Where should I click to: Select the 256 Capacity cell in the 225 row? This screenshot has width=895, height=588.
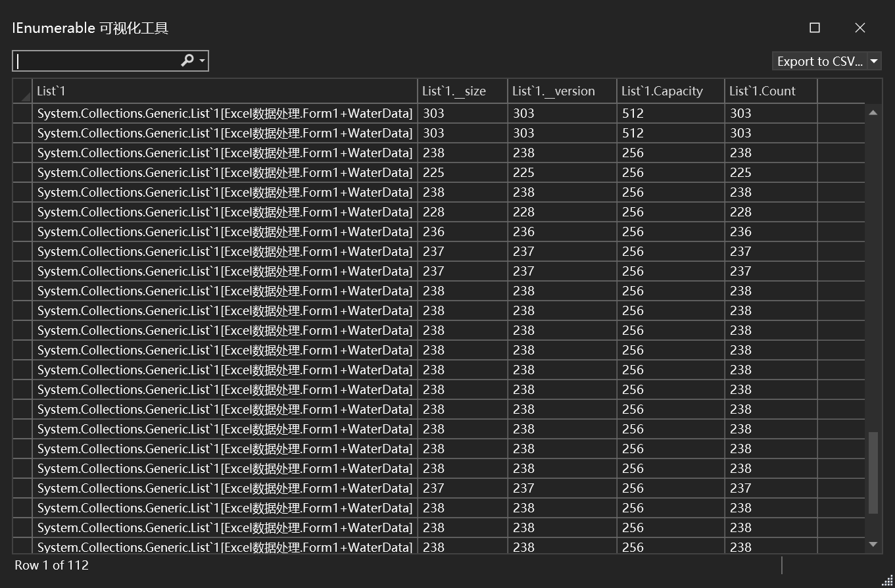(671, 172)
